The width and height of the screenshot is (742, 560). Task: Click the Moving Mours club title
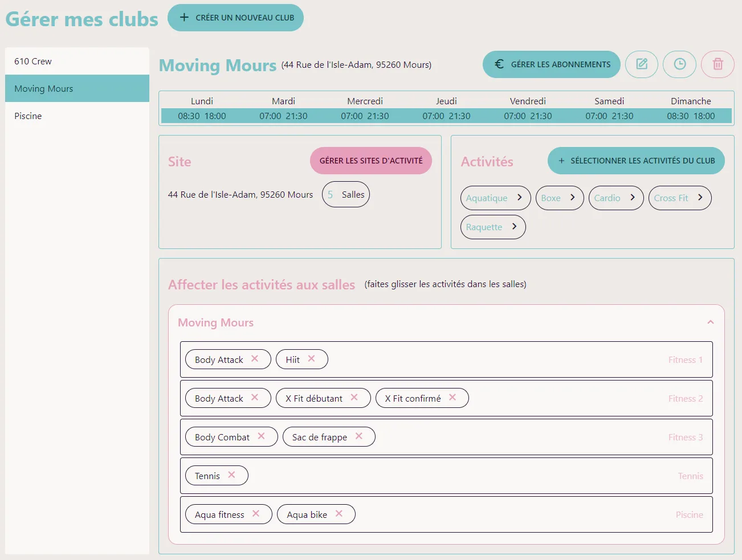pos(218,66)
